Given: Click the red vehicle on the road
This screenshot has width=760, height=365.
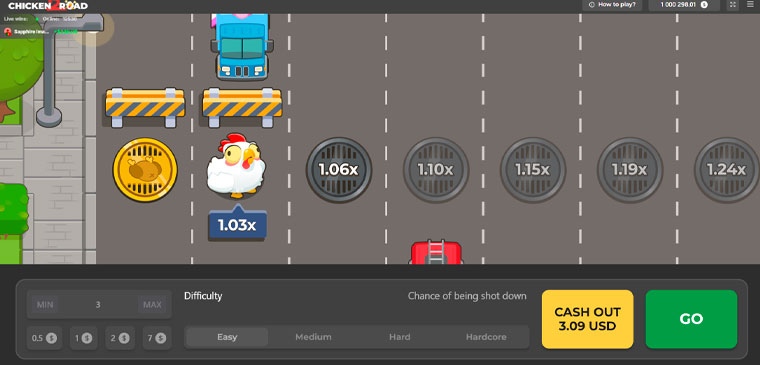Looking at the screenshot, I should point(436,252).
